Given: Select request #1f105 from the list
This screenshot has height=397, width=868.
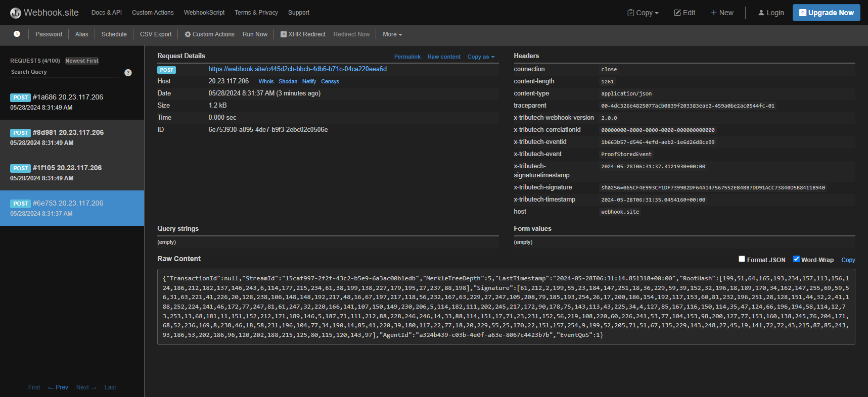Looking at the screenshot, I should (x=72, y=173).
